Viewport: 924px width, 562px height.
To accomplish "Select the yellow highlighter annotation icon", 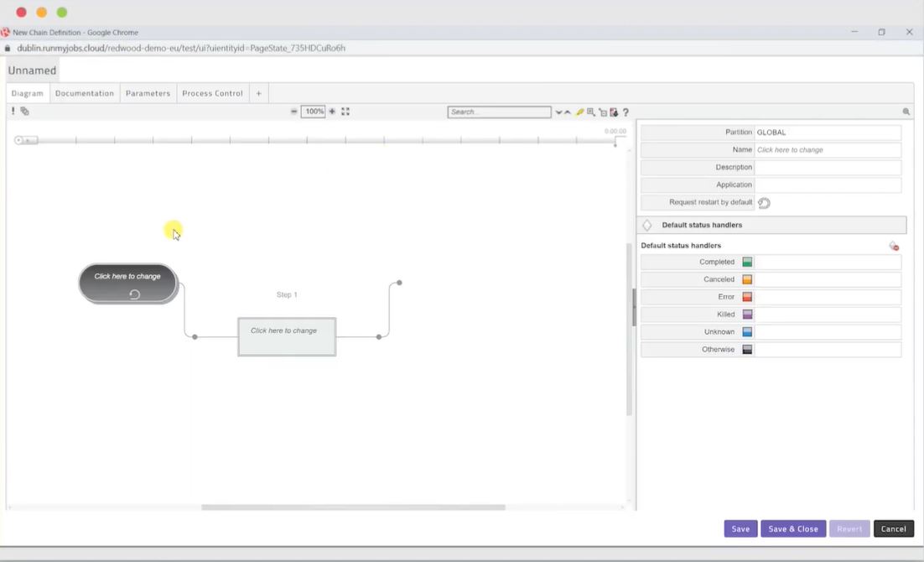I will (x=579, y=111).
